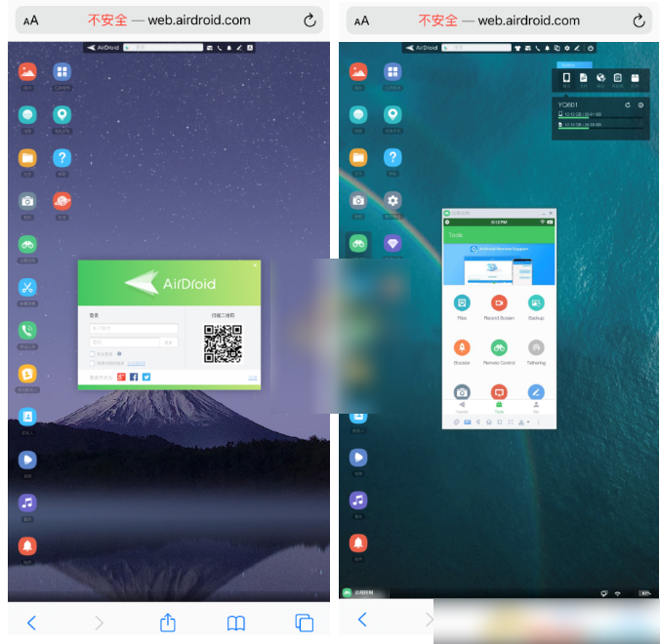Open the orange Files folder icon, left desktop
Viewport: 660px width, 644px height.
[27, 158]
